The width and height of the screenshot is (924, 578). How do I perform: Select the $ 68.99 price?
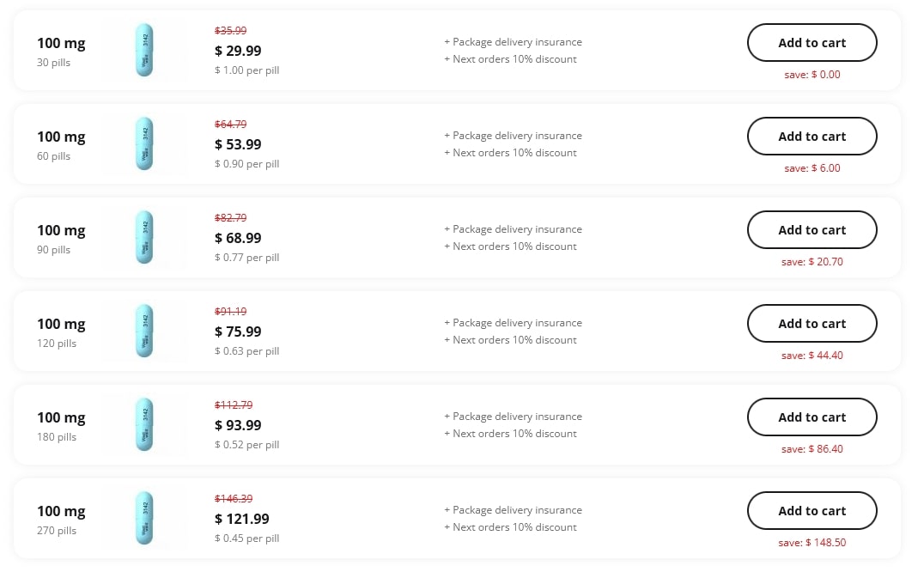[238, 238]
